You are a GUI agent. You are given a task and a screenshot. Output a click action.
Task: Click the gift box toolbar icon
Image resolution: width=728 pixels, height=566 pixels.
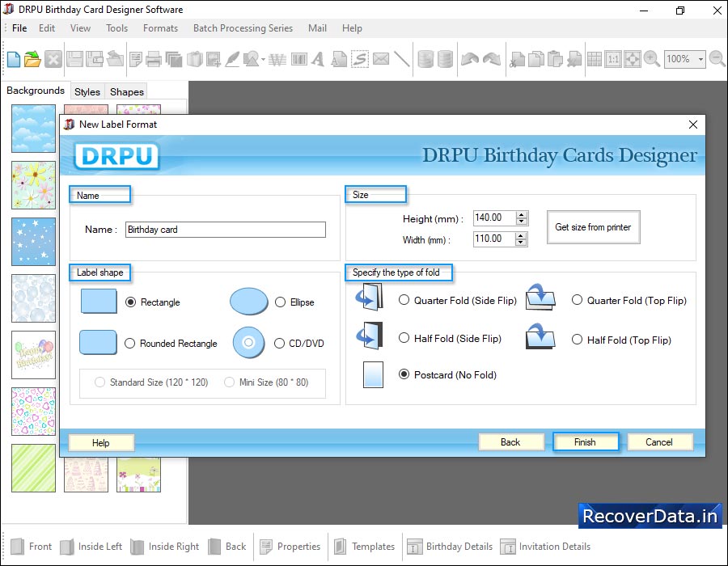pyautogui.click(x=194, y=59)
